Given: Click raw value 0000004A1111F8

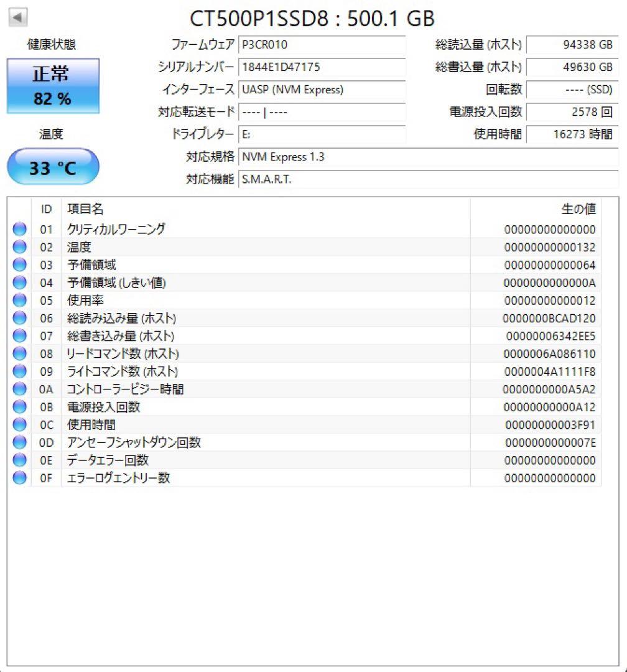Looking at the screenshot, I should 550,371.
